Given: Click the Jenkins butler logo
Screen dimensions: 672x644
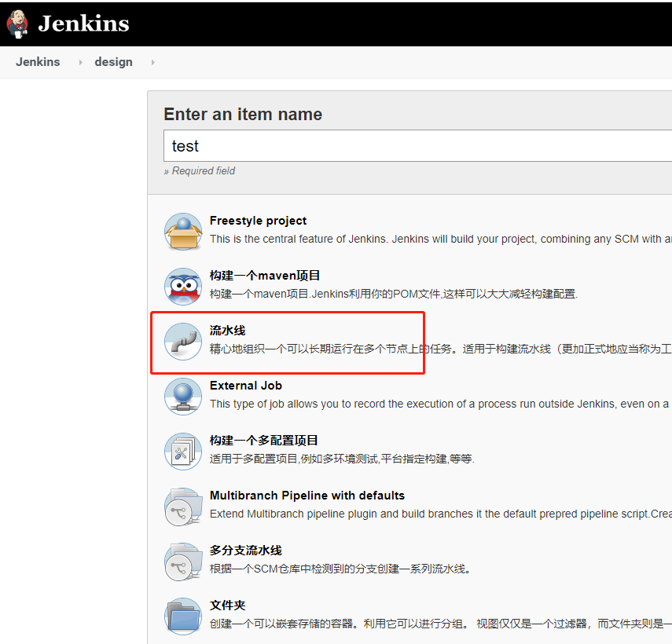Looking at the screenshot, I should click(x=17, y=24).
